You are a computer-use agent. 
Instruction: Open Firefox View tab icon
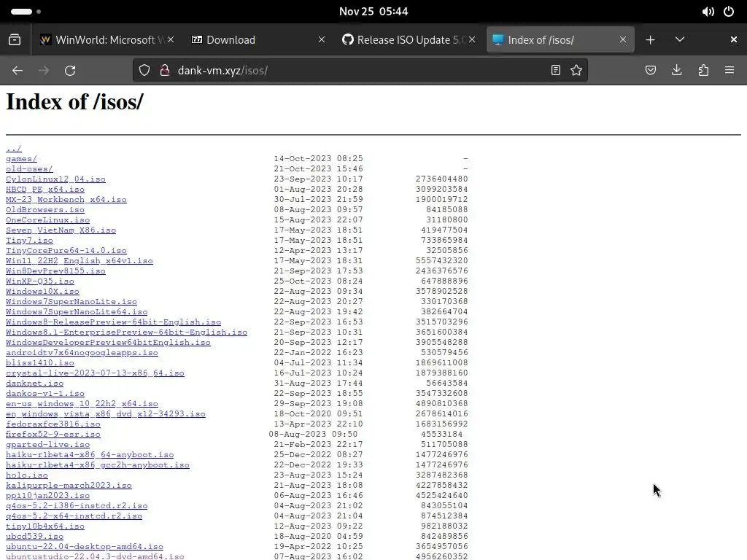pos(15,39)
